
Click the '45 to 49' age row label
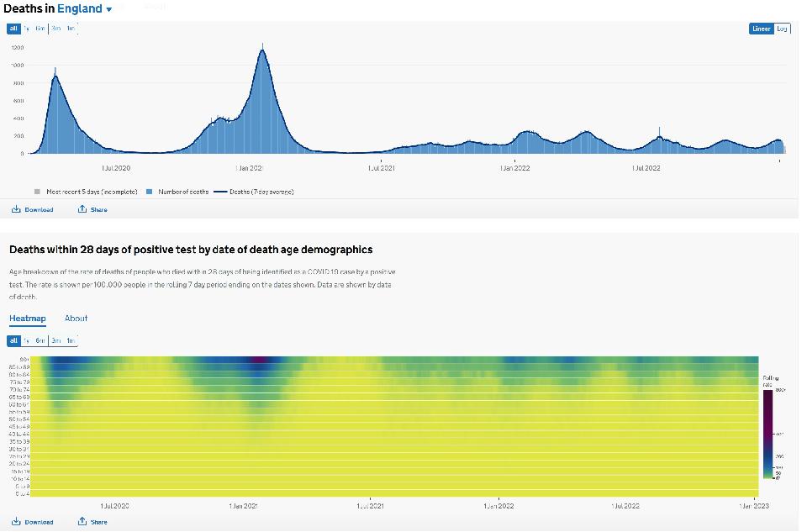[19, 427]
